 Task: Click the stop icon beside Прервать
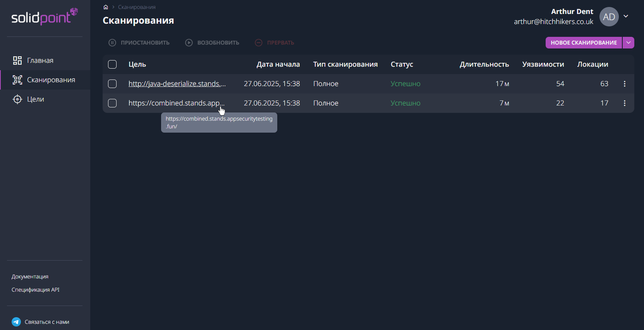(x=259, y=43)
